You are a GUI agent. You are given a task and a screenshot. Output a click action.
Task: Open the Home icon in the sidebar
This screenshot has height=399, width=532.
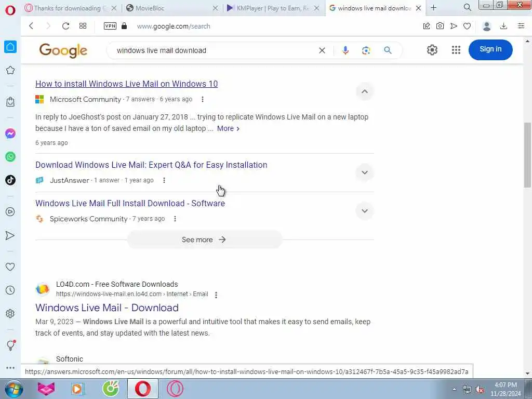(x=10, y=47)
